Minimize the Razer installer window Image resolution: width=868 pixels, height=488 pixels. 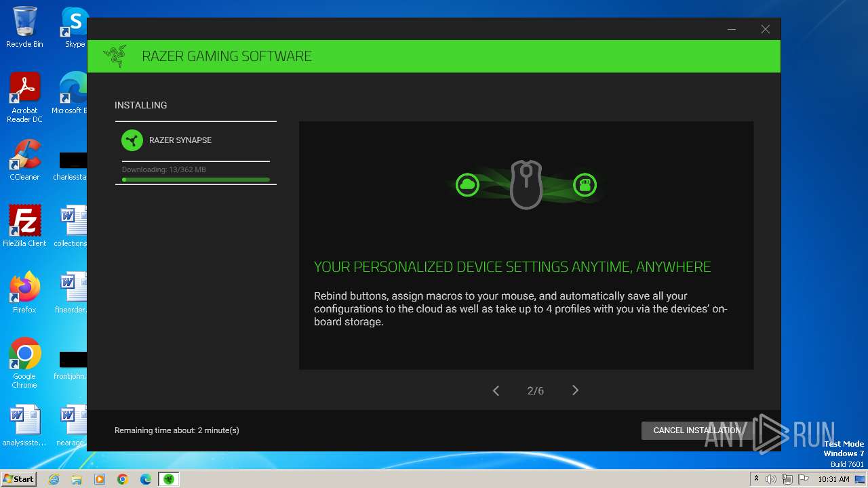(732, 29)
